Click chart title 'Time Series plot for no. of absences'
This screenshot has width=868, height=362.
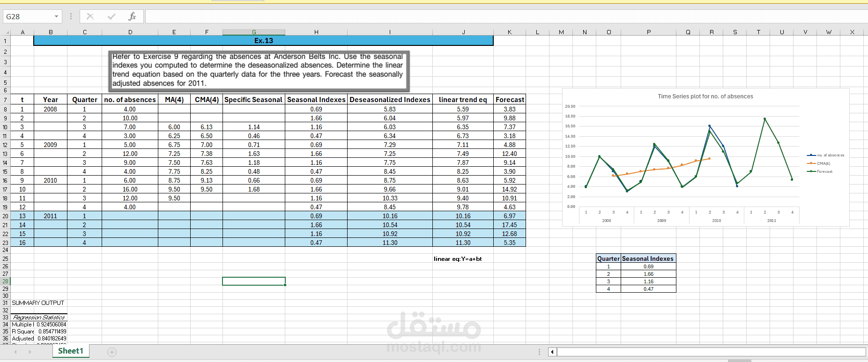(705, 96)
